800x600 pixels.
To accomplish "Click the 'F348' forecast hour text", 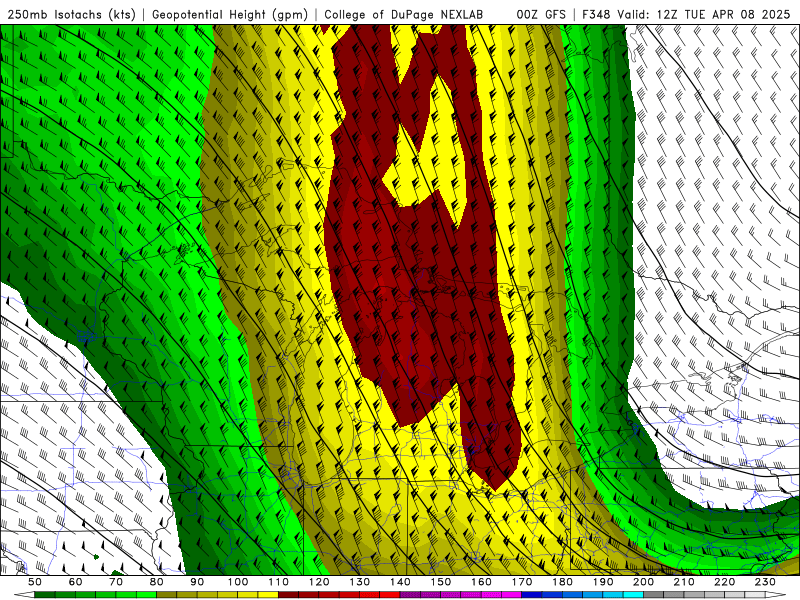I will tap(597, 14).
